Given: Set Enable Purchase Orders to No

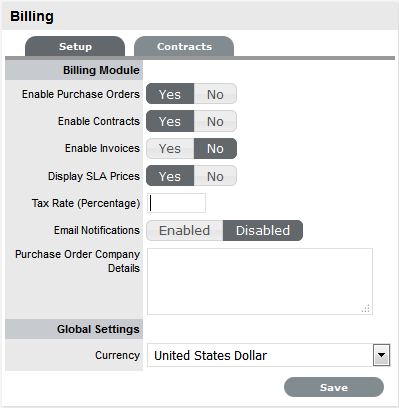Looking at the screenshot, I should coord(215,94).
